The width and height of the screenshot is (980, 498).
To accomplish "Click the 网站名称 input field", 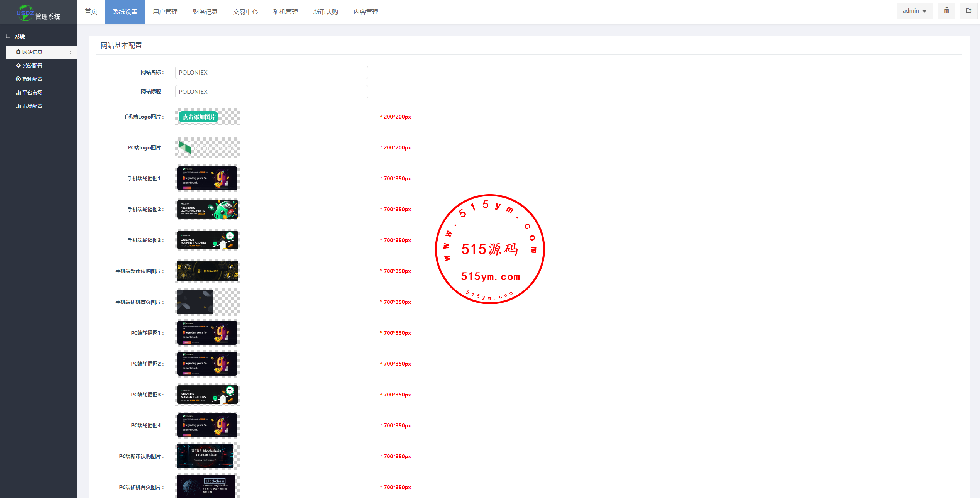I will point(271,73).
